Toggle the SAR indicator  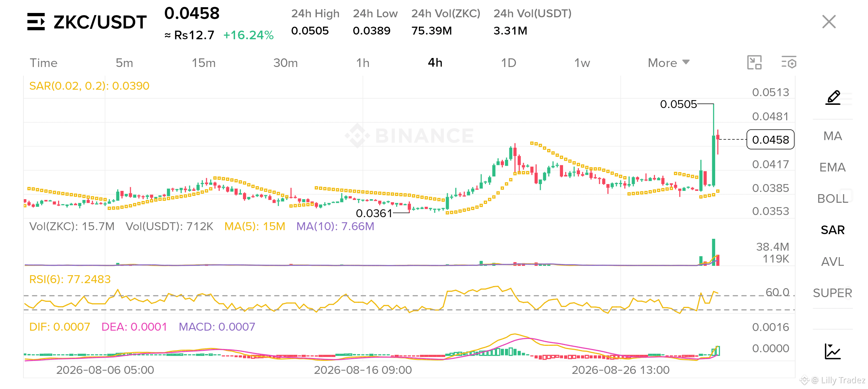coord(833,230)
